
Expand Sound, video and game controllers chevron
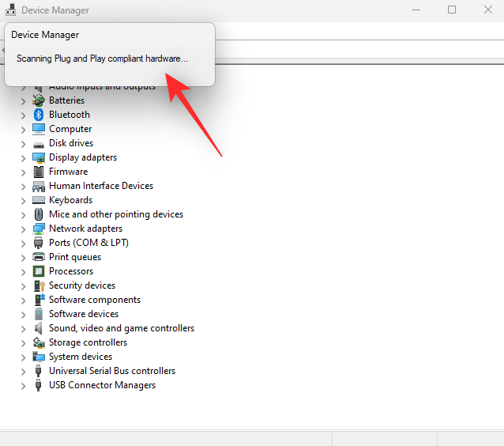(x=24, y=328)
